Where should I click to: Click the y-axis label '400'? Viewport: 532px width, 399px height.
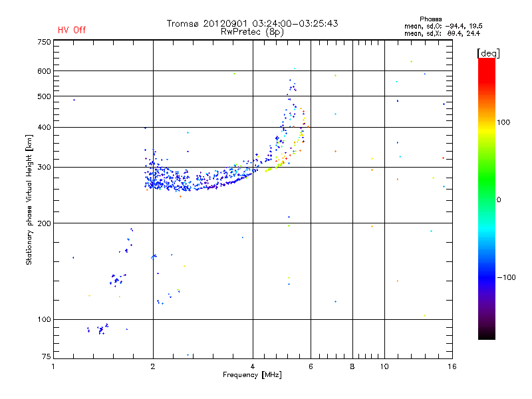[x=44, y=127]
